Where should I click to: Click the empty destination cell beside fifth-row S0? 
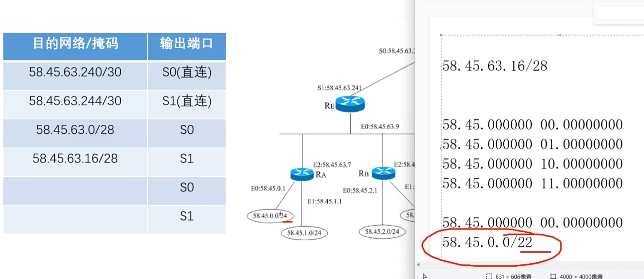click(x=75, y=191)
